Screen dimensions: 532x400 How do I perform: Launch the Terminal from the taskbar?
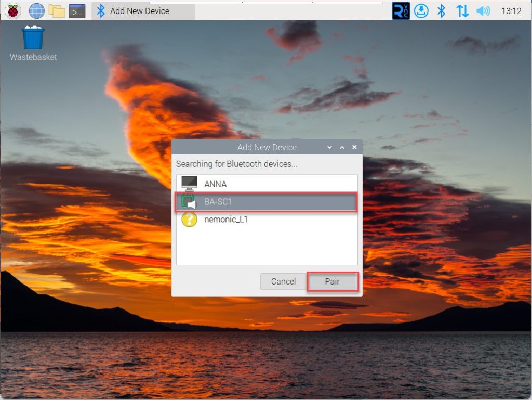click(77, 11)
